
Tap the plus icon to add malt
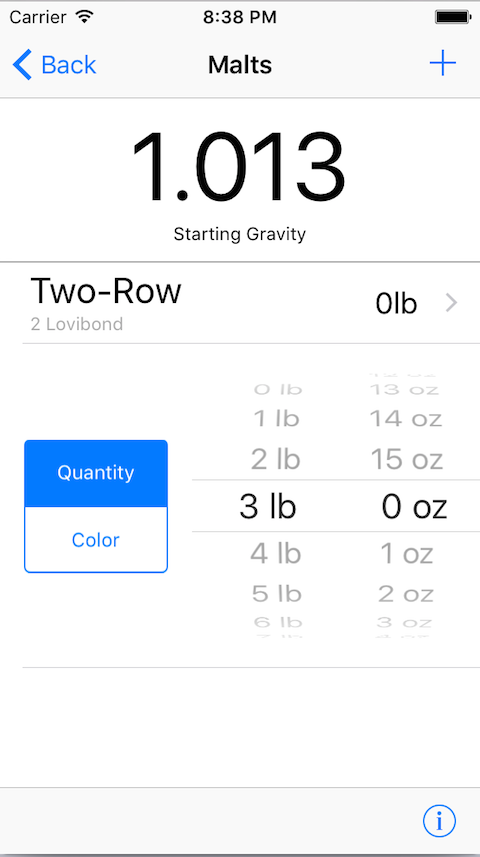point(442,64)
